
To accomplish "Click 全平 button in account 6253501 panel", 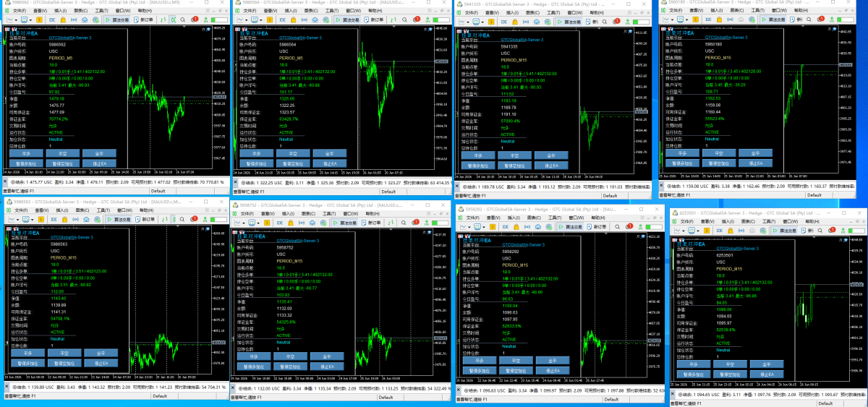I will tap(767, 364).
